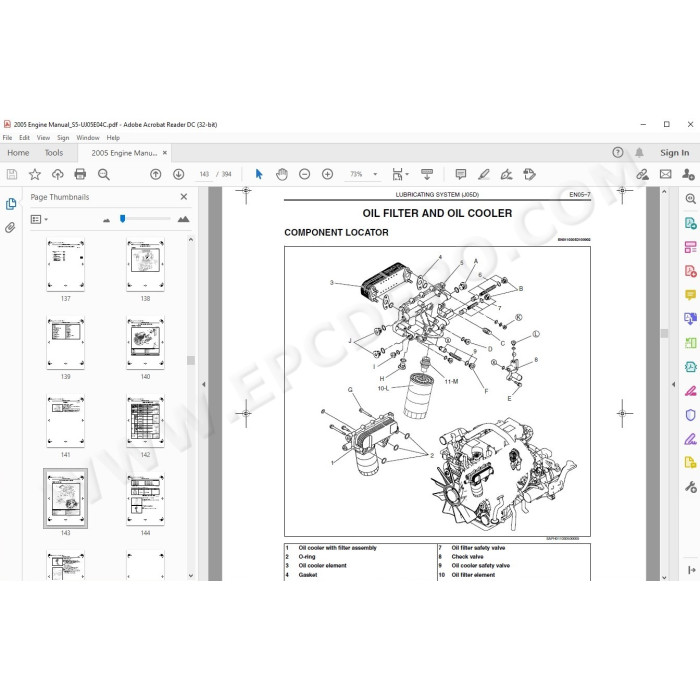Add a sticky note comment

click(x=461, y=174)
